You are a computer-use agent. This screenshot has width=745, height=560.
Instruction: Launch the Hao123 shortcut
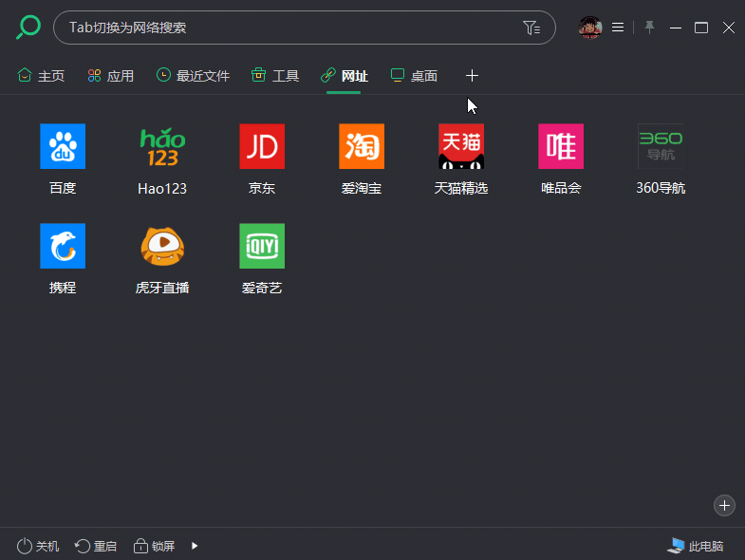(x=162, y=146)
